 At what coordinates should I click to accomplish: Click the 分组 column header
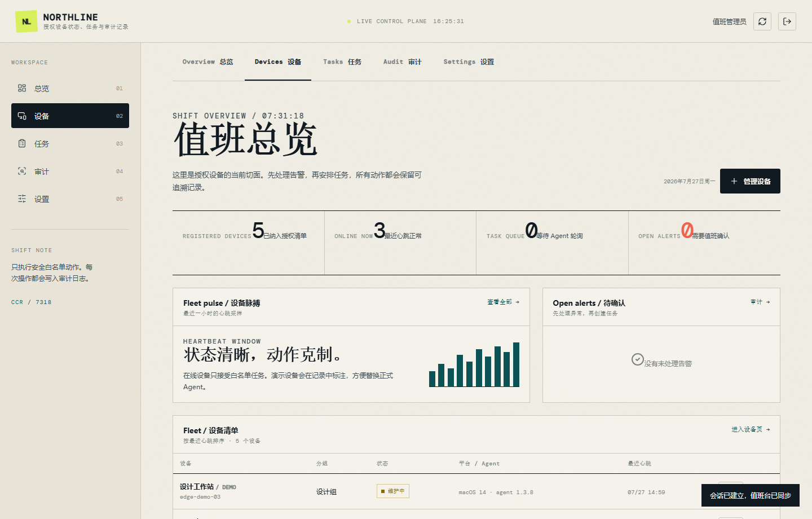(322, 464)
